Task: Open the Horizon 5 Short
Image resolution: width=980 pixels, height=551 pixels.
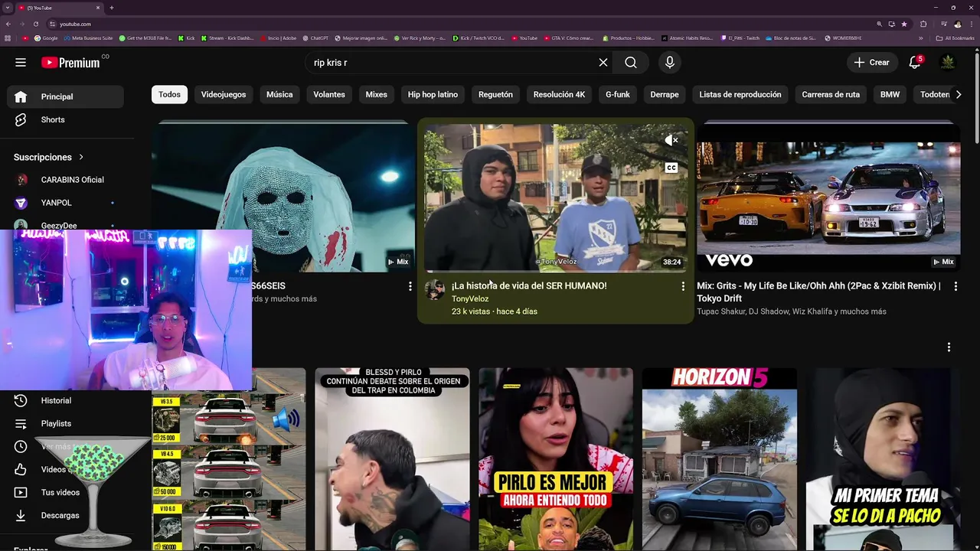Action: 720,459
